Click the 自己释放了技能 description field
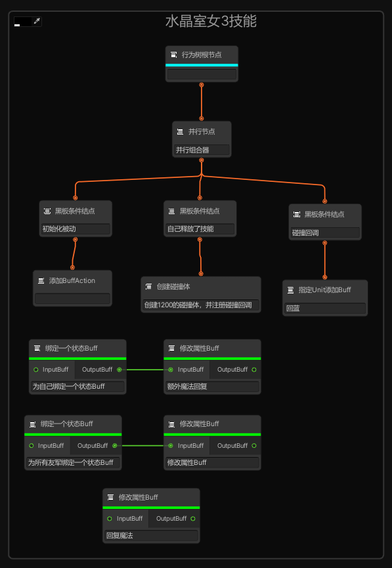392x568 pixels. [200, 229]
